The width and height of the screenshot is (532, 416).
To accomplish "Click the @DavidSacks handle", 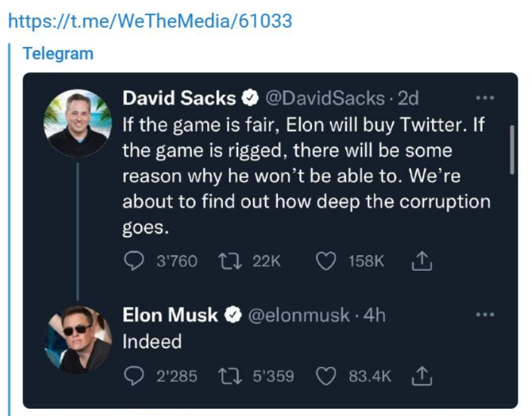I will point(325,98).
